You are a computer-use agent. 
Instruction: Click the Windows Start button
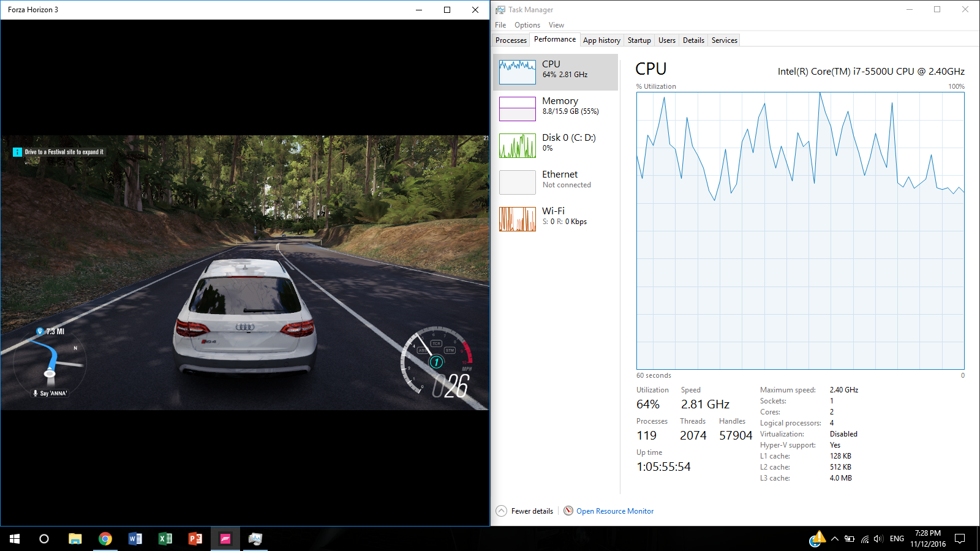click(15, 539)
